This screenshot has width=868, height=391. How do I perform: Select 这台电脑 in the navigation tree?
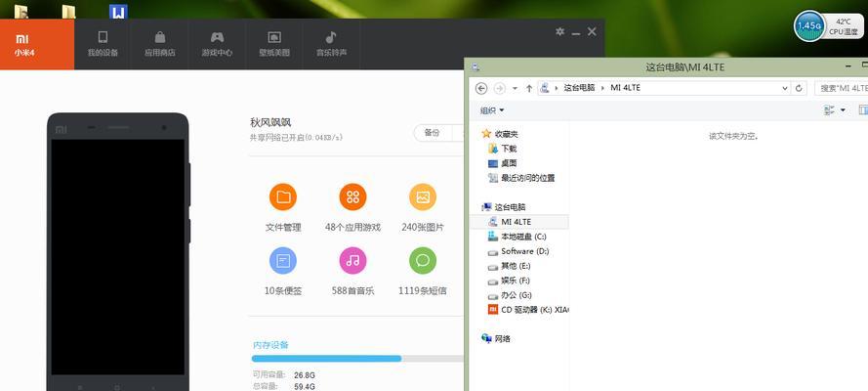503,207
